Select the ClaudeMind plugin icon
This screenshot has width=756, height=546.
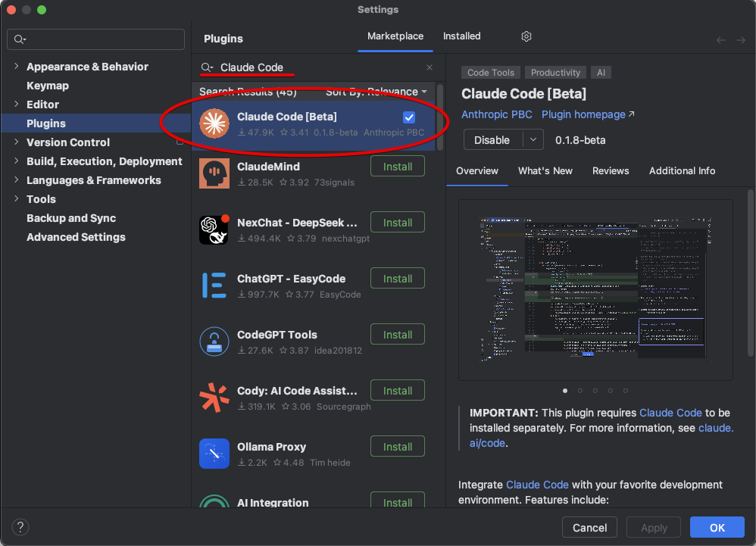[214, 173]
